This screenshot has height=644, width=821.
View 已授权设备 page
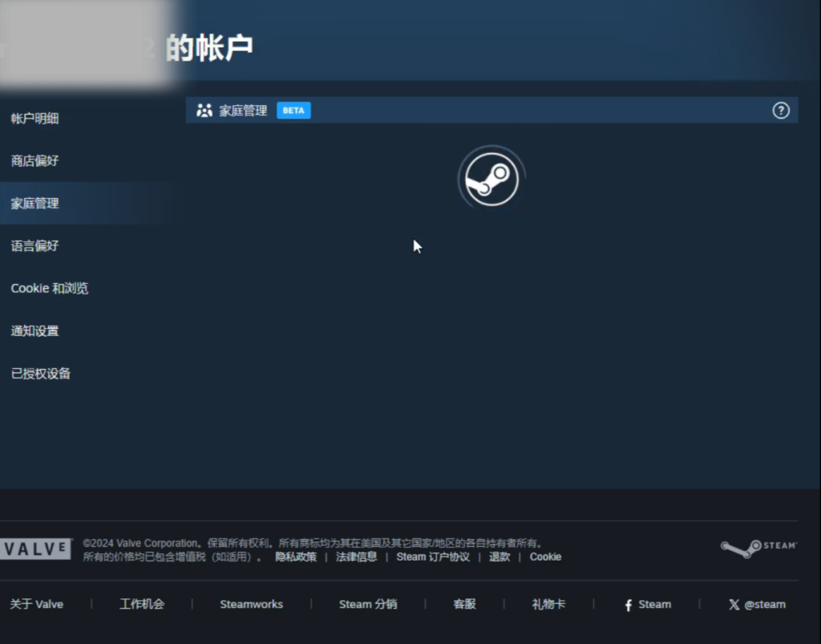tap(40, 373)
